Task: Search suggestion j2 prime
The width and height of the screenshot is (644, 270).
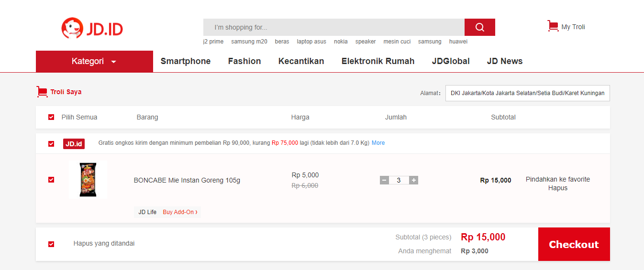Action: [213, 42]
